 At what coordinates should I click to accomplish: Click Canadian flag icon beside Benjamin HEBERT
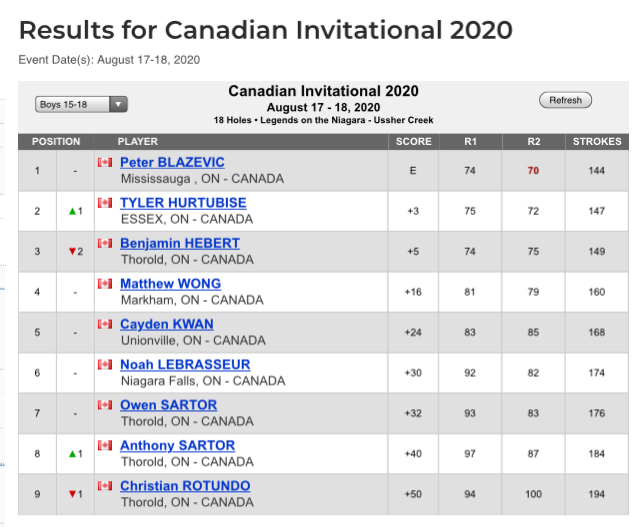[104, 243]
